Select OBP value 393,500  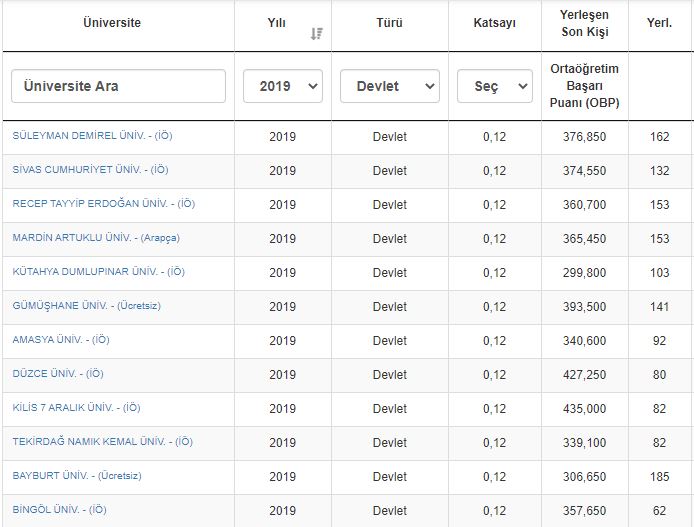pos(584,307)
